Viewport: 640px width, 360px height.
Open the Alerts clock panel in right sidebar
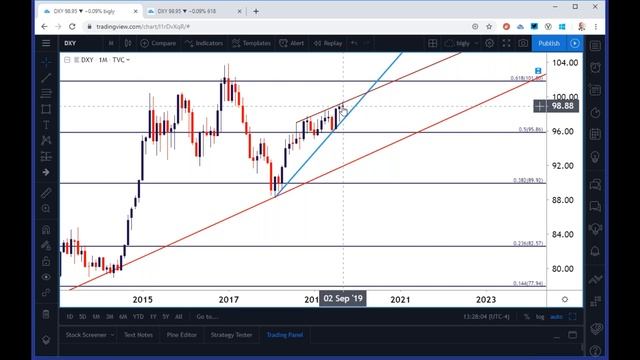click(595, 68)
